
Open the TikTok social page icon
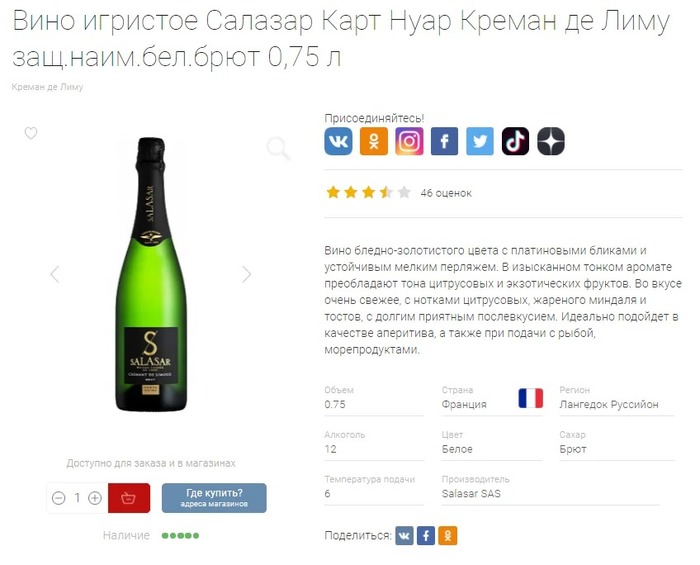[515, 141]
